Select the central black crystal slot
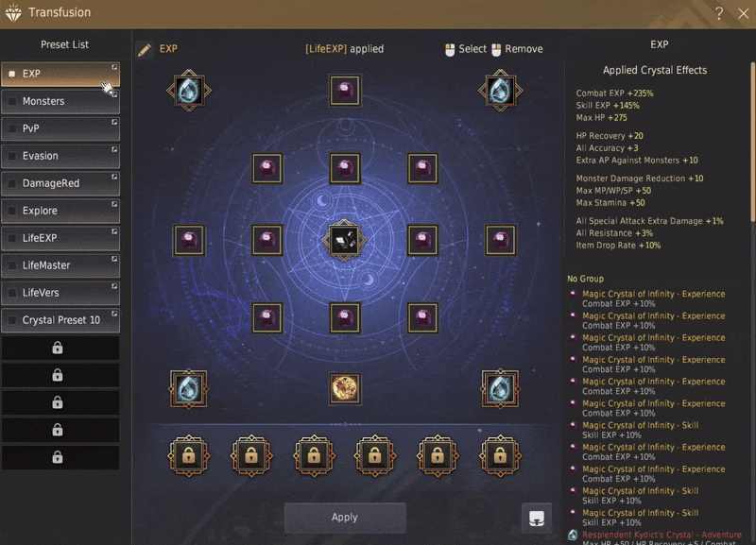 pos(345,240)
